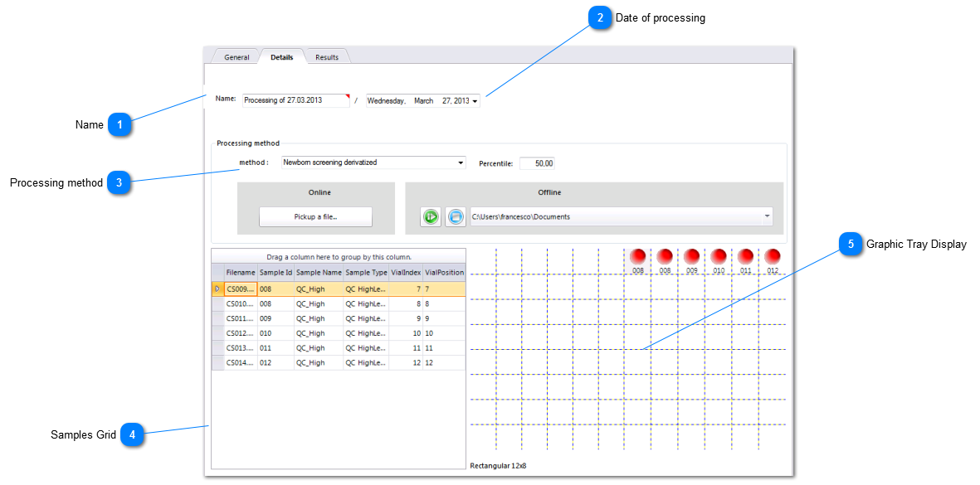Select the red vial labeled 012

coord(773,256)
